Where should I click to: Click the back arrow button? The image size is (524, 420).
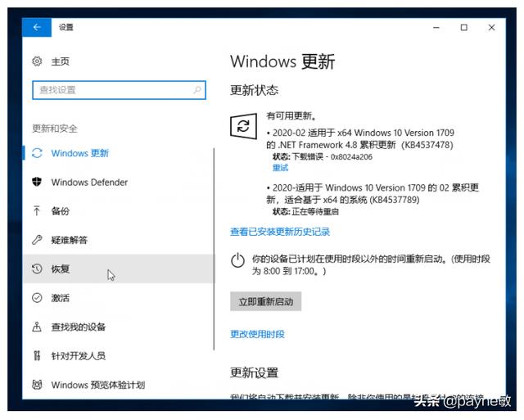pyautogui.click(x=37, y=27)
